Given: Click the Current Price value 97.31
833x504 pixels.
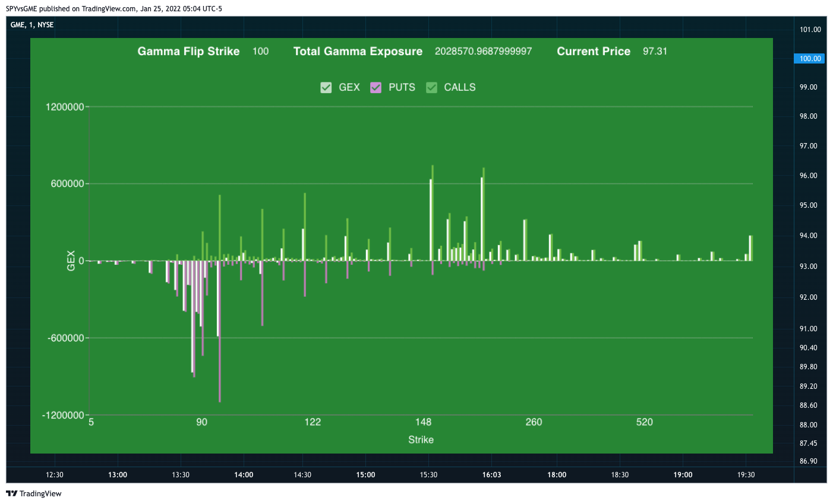Looking at the screenshot, I should 655,51.
